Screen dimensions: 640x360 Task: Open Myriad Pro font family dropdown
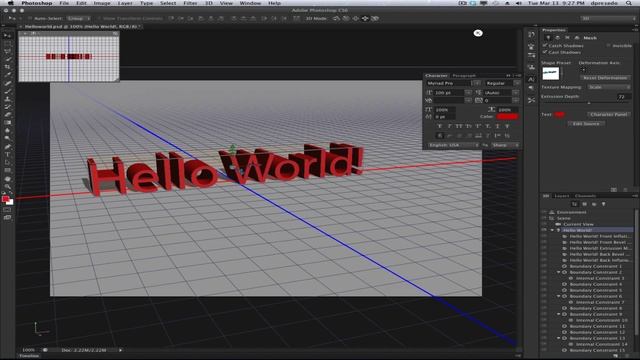coord(476,83)
